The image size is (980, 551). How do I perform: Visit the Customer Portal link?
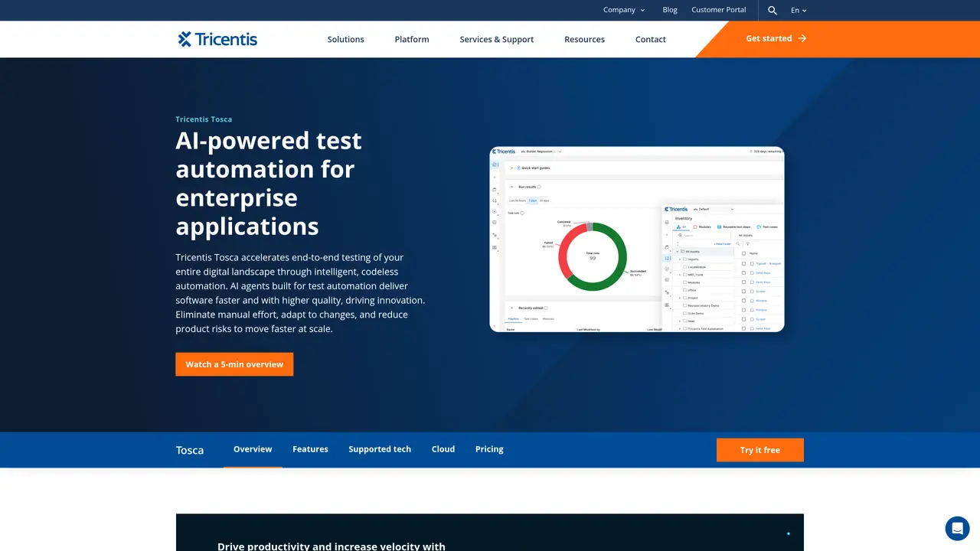(x=719, y=10)
